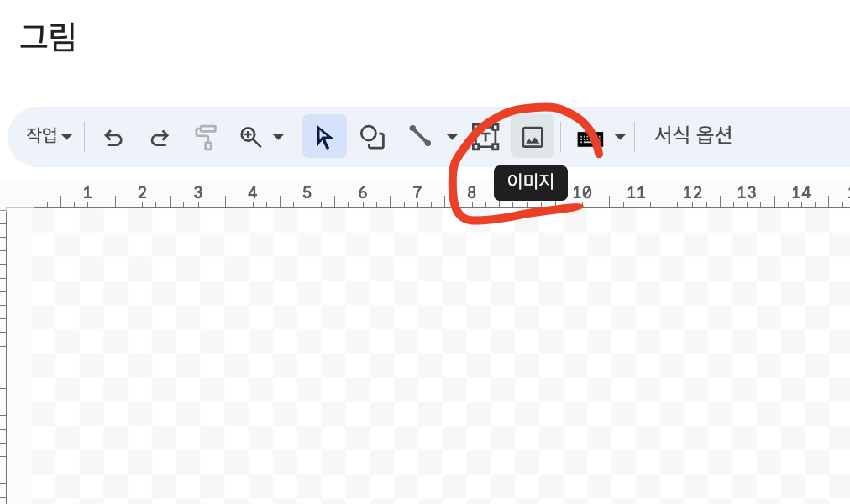Screen dimensions: 850x504
Task: Choose the shape tool icon
Action: coord(372,137)
